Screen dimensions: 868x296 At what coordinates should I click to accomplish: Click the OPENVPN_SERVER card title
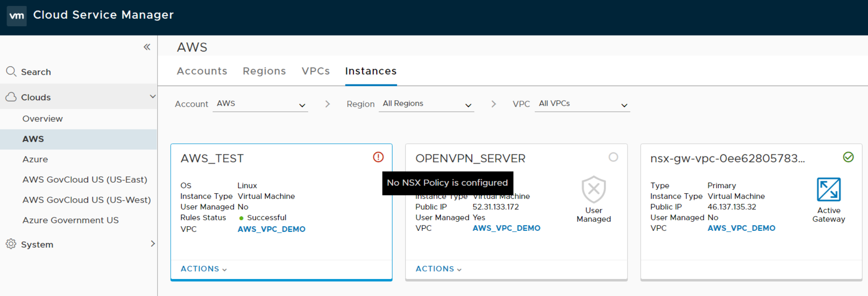pyautogui.click(x=470, y=159)
